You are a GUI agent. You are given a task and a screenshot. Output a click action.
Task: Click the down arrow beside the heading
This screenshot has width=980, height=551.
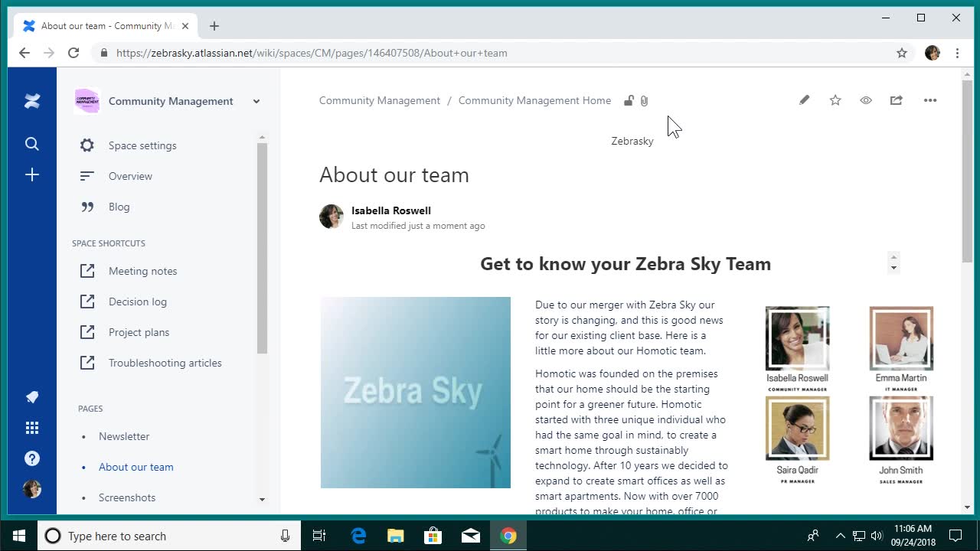click(x=893, y=268)
